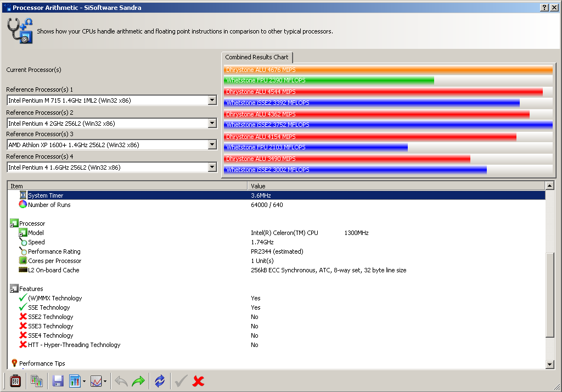Click the value PR2344 (estimated)
Viewport: 562px width, 392px height.
click(x=277, y=251)
